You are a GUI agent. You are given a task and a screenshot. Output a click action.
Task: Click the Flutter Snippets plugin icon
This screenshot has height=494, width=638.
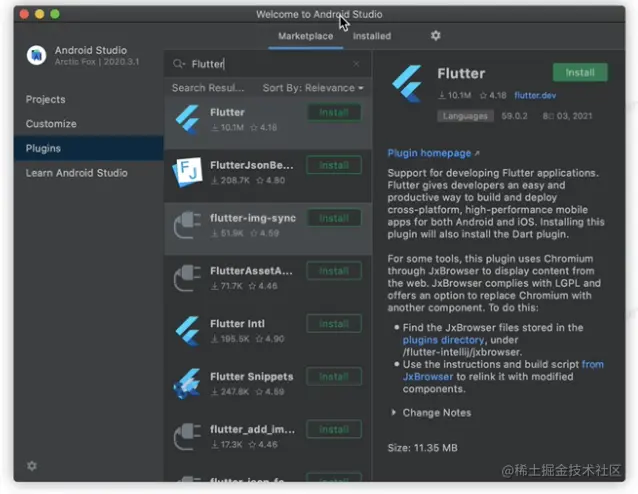(187, 383)
